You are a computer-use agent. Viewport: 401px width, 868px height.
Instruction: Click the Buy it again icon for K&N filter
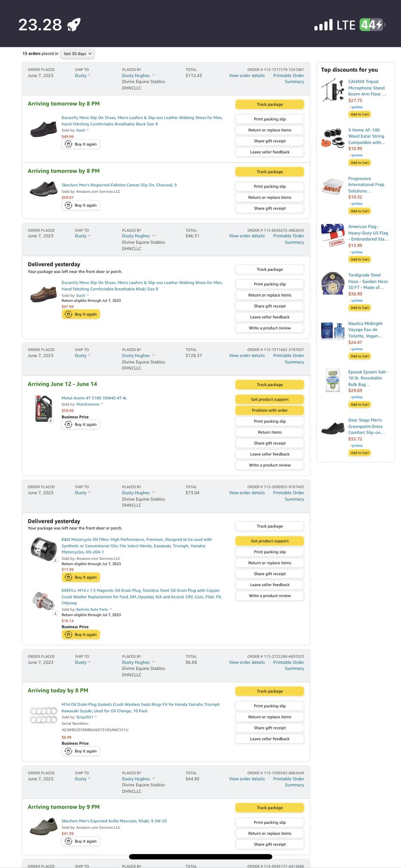[68, 577]
